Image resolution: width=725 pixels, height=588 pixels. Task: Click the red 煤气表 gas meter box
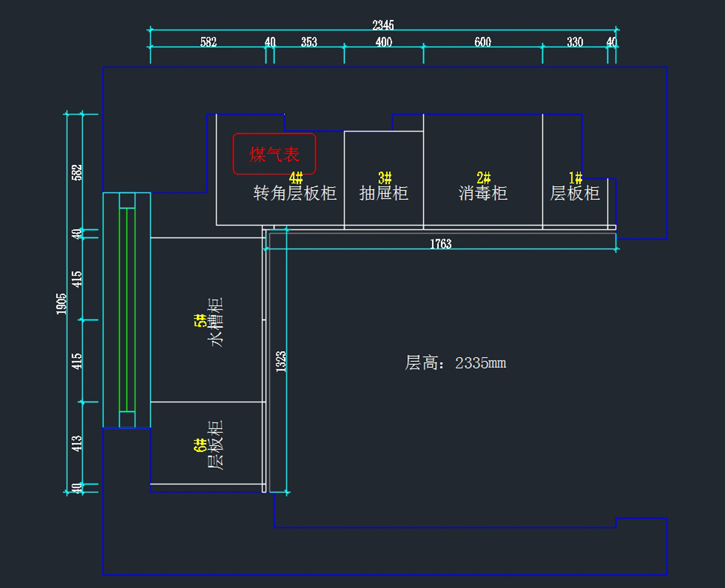point(274,154)
